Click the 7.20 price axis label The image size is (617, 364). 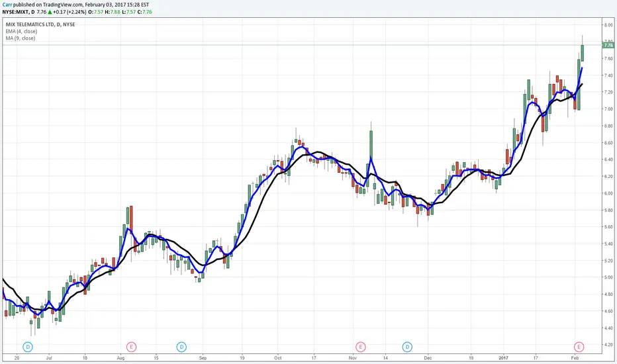608,92
